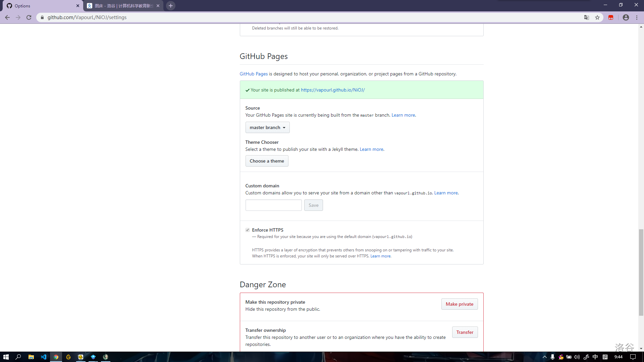This screenshot has height=362, width=644.
Task: Click the taskbar clock showing 9:44
Action: [x=619, y=357]
